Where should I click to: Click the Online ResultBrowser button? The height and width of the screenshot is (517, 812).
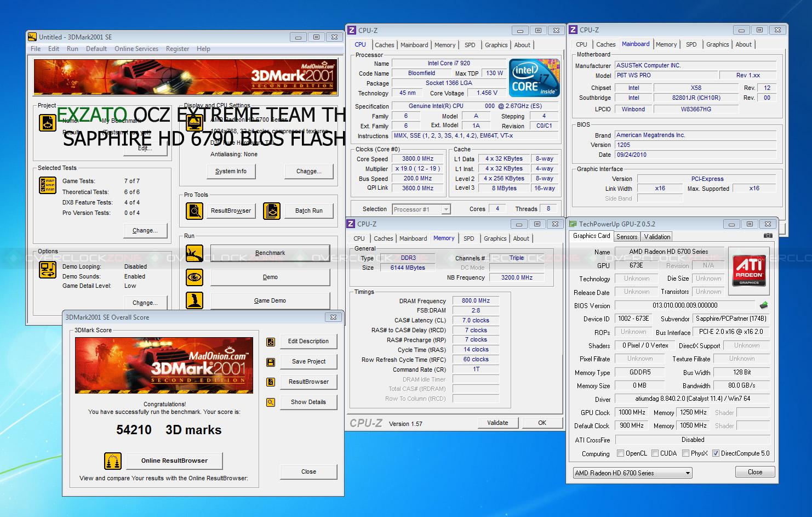click(174, 461)
